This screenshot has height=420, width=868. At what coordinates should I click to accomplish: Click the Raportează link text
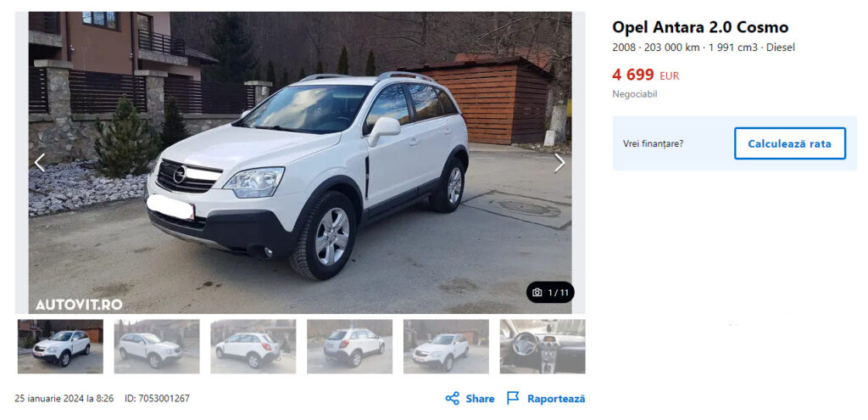[x=556, y=399]
